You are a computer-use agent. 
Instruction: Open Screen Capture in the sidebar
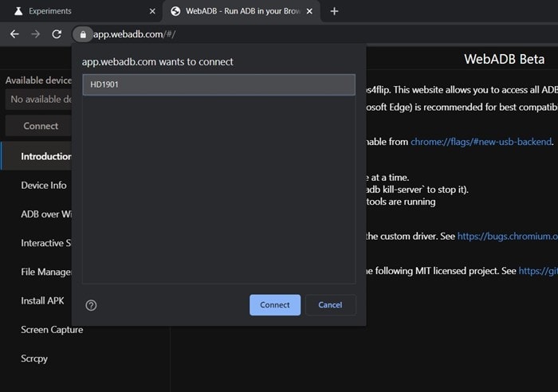pyautogui.click(x=52, y=330)
